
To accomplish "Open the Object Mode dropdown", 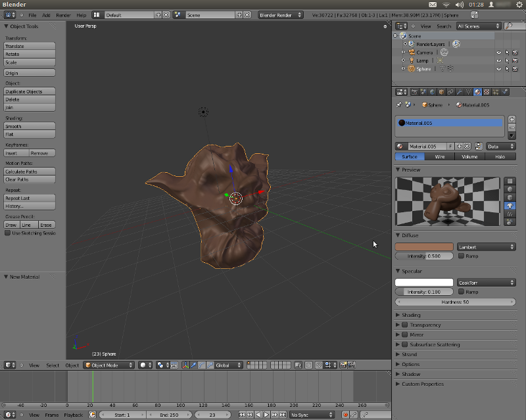I will point(108,365).
